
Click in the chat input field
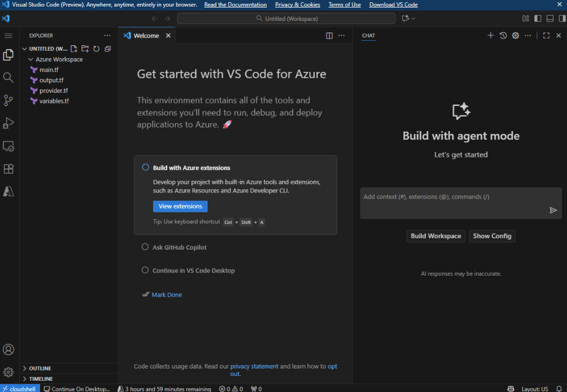tap(455, 203)
